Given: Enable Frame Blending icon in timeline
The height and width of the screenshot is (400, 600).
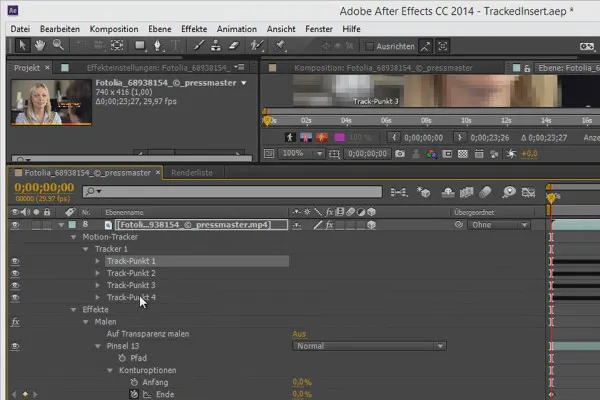Looking at the screenshot, I should (x=466, y=192).
